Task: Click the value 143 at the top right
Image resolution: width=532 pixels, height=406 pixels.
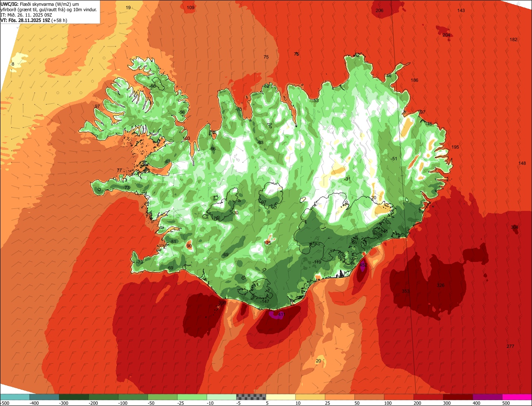Action: 461,10
